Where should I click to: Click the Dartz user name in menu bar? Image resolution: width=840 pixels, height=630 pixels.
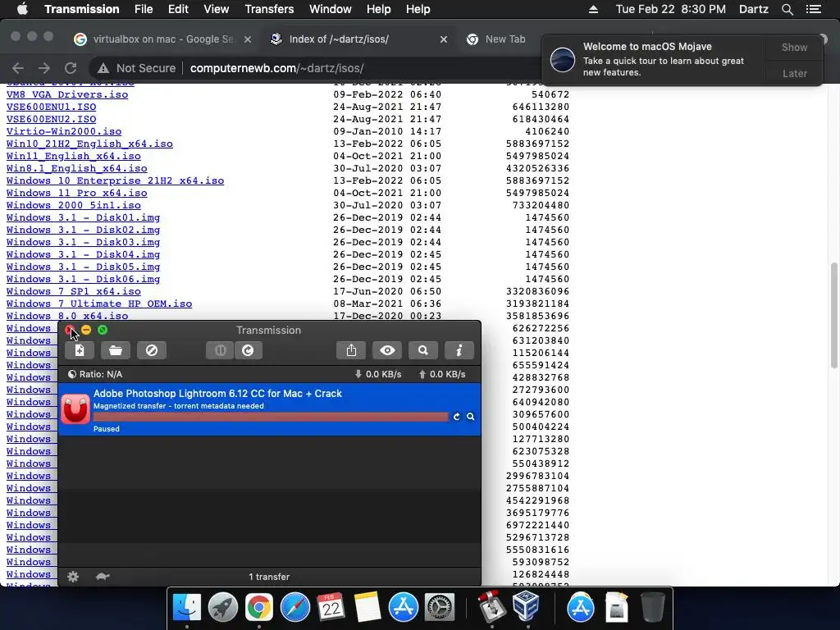(753, 9)
